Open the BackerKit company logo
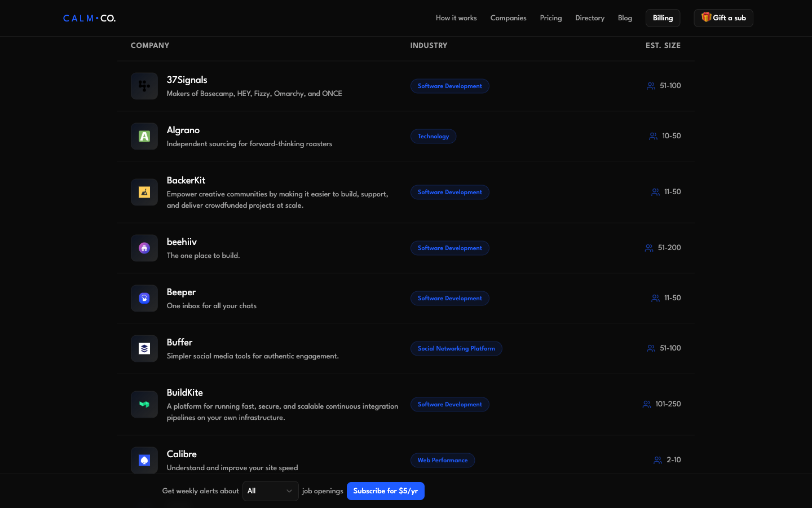Viewport: 812px width, 508px height. coord(144,192)
